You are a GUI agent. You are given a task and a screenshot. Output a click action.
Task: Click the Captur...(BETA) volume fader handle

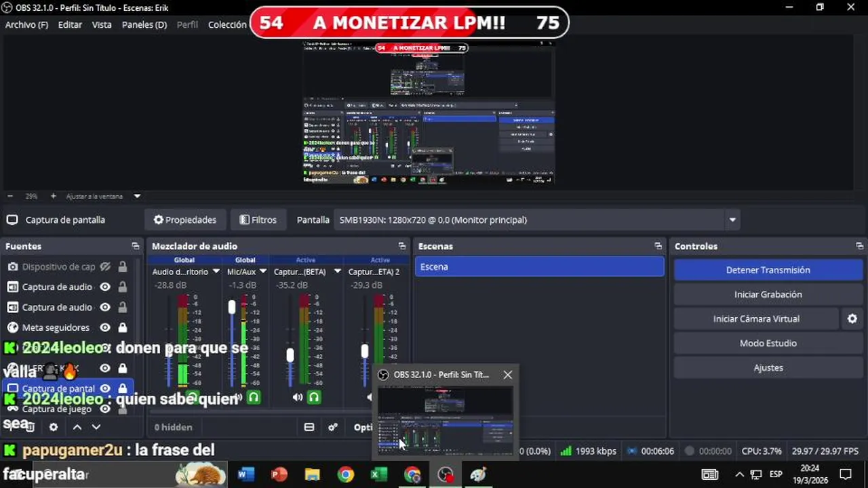coord(290,354)
